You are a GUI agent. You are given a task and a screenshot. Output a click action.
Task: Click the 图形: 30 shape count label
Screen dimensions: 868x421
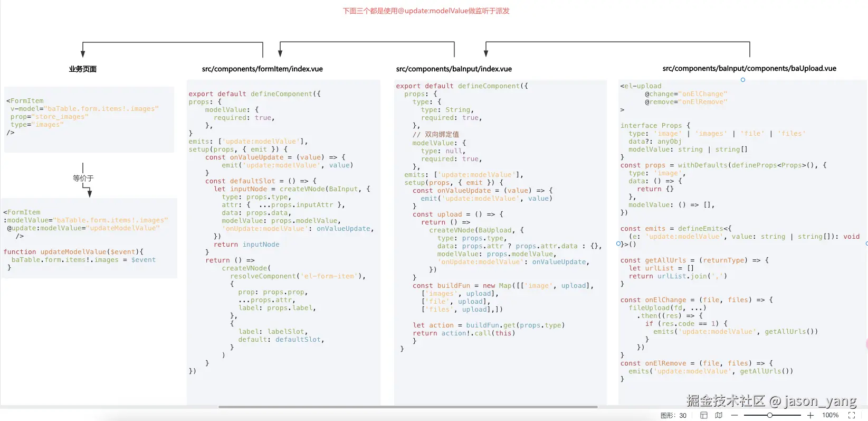point(674,415)
